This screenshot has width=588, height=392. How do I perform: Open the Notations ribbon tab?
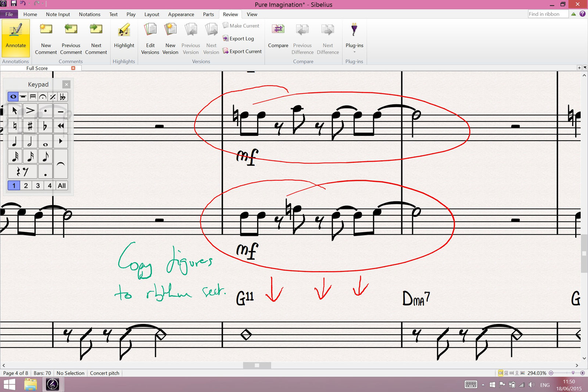point(90,14)
